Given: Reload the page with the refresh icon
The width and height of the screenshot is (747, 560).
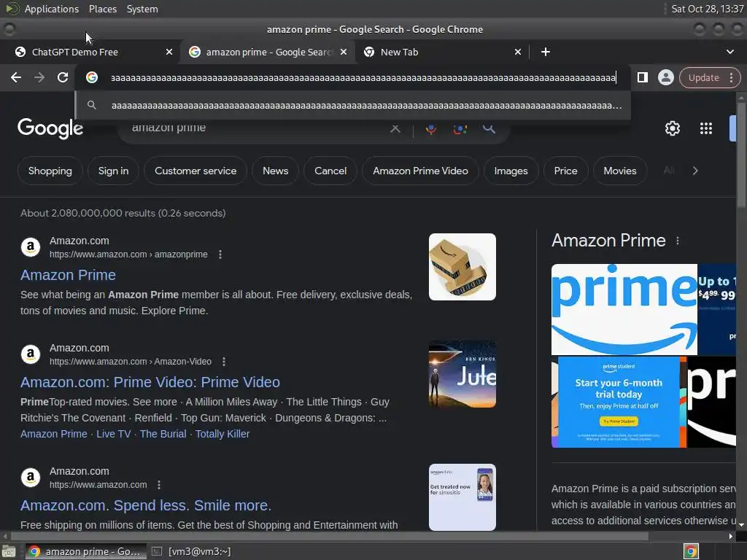Looking at the screenshot, I should 63,77.
